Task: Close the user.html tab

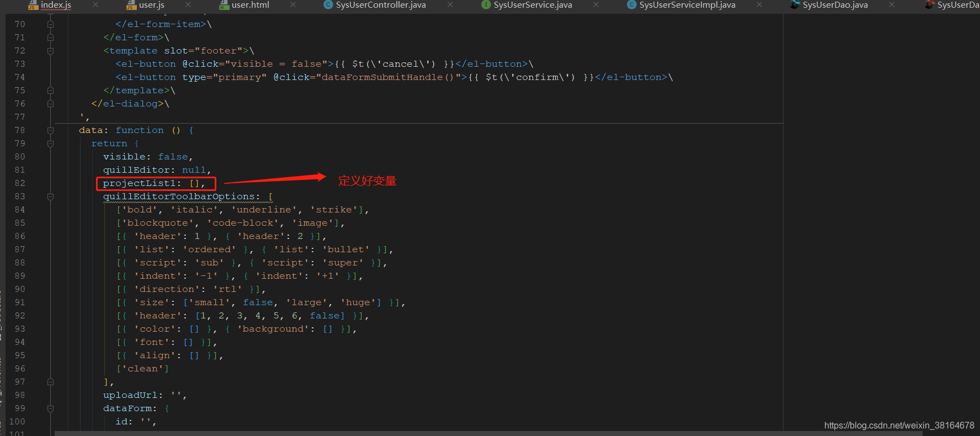Action: click(x=293, y=4)
